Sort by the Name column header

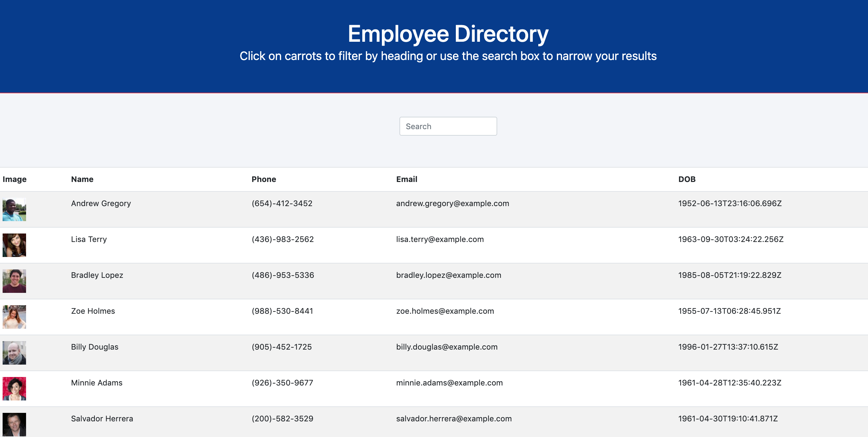click(82, 179)
